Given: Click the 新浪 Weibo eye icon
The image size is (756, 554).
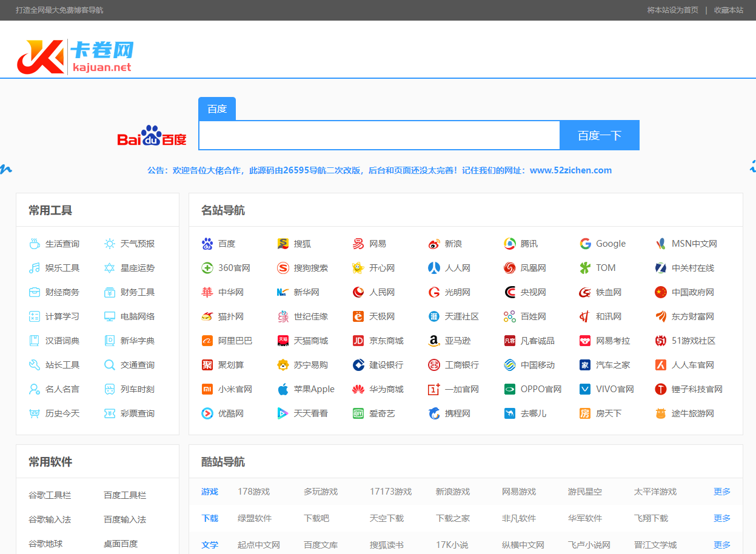Looking at the screenshot, I should click(x=434, y=244).
